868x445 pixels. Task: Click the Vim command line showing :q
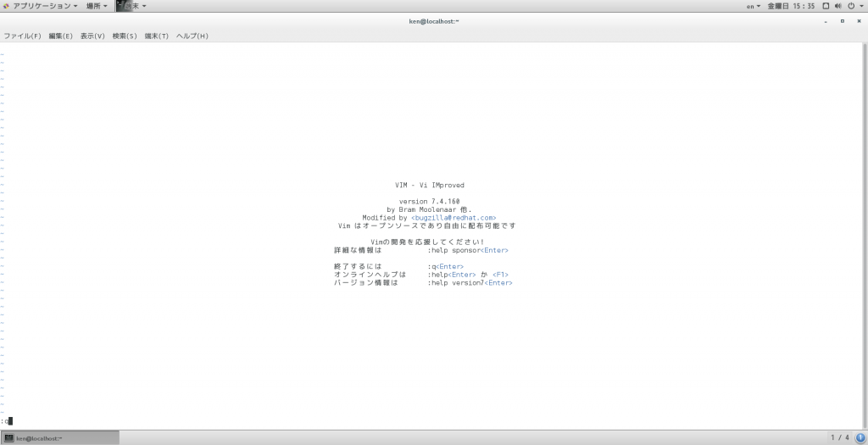[x=7, y=421]
